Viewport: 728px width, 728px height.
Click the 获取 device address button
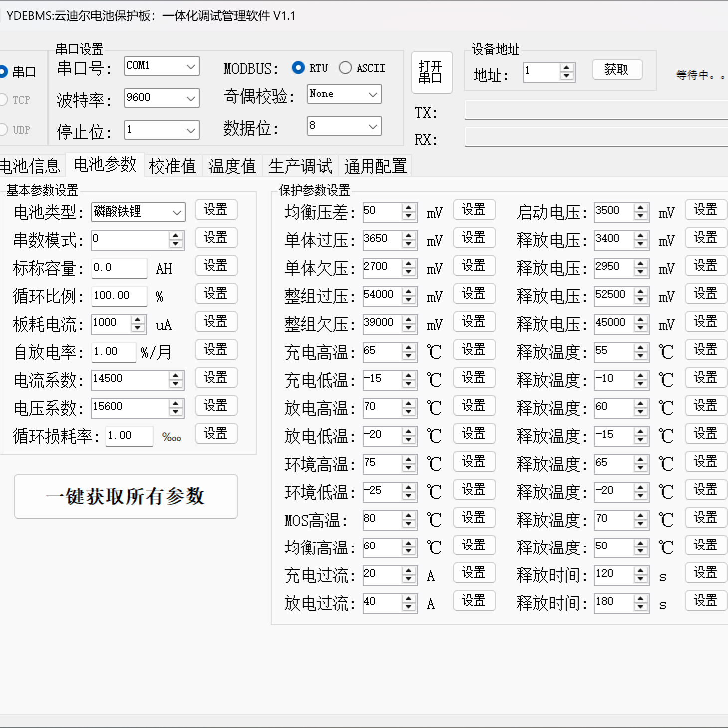[616, 69]
